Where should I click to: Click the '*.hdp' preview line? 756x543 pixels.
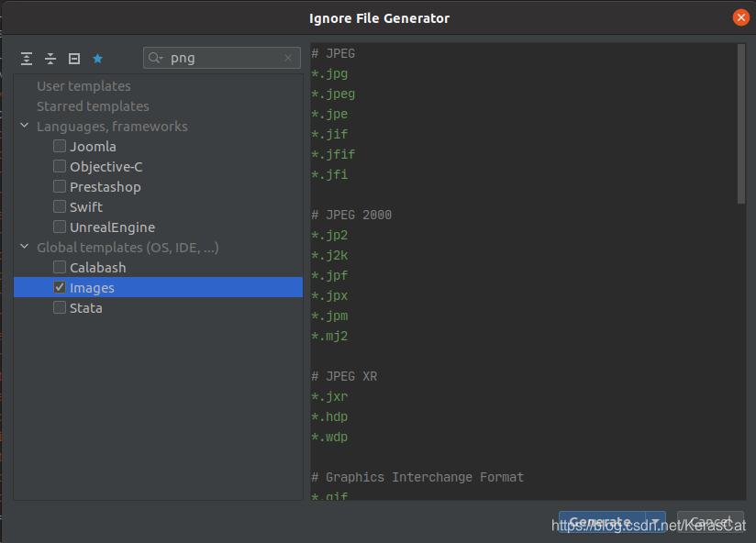329,416
